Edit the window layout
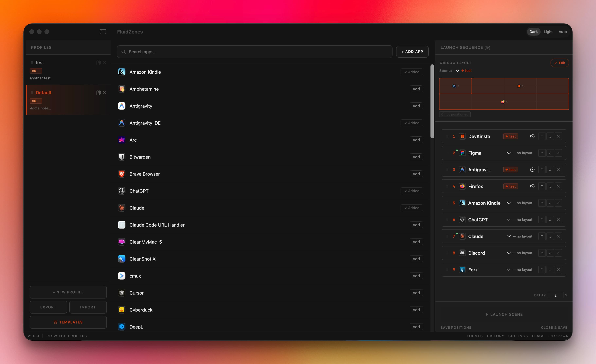Viewport: 596px width, 364px height. [x=560, y=63]
